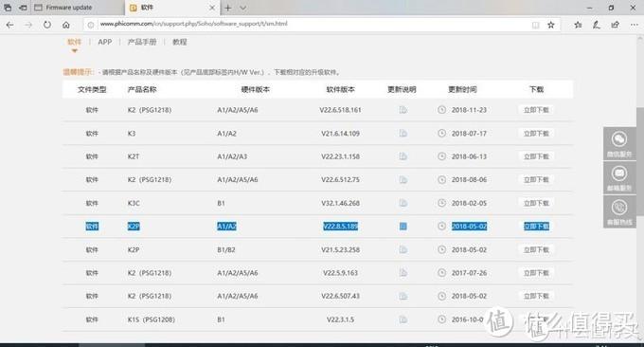
Task: Click 立即下载 for the K3 row
Action: click(536, 134)
